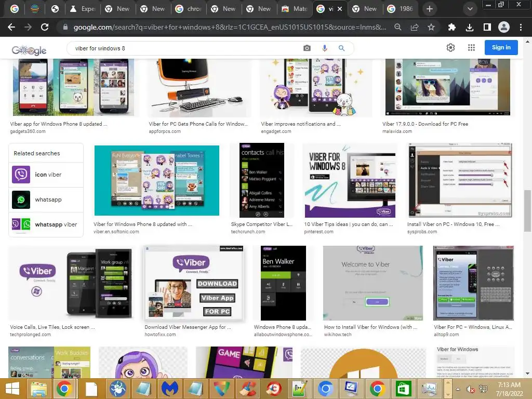Share this page icon
The image size is (532, 399).
[x=415, y=27]
